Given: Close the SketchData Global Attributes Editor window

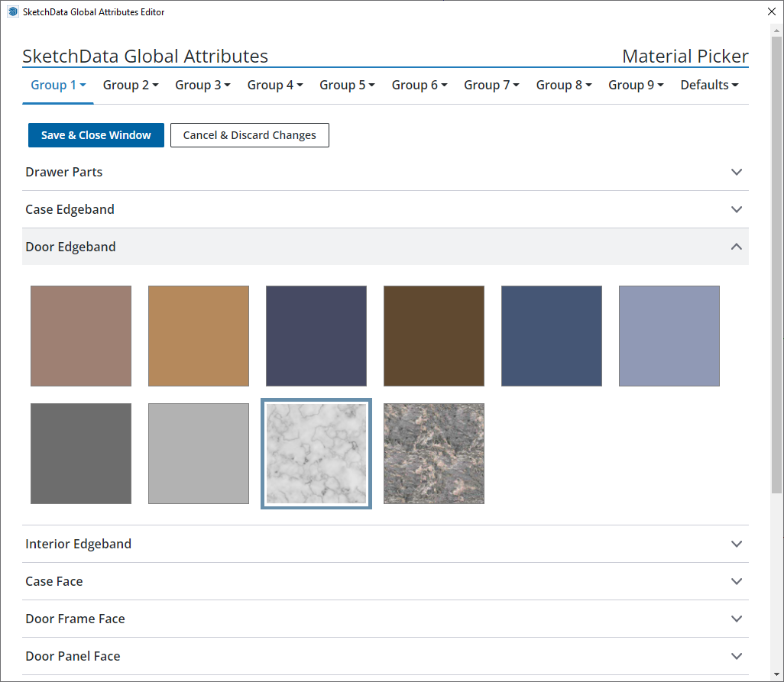Looking at the screenshot, I should click(770, 11).
